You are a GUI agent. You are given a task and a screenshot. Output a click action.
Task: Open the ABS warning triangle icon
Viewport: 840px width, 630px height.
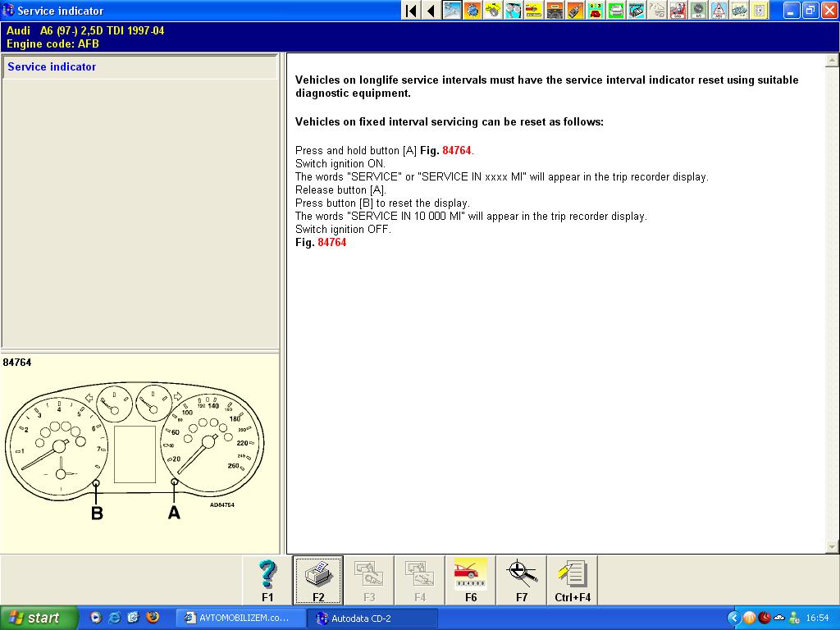(719, 11)
